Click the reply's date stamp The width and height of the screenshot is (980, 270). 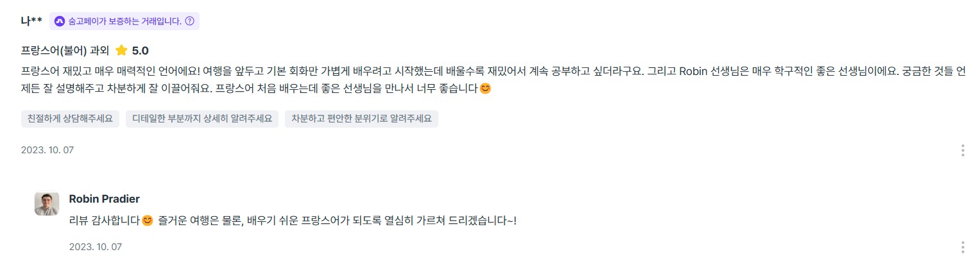(95, 247)
